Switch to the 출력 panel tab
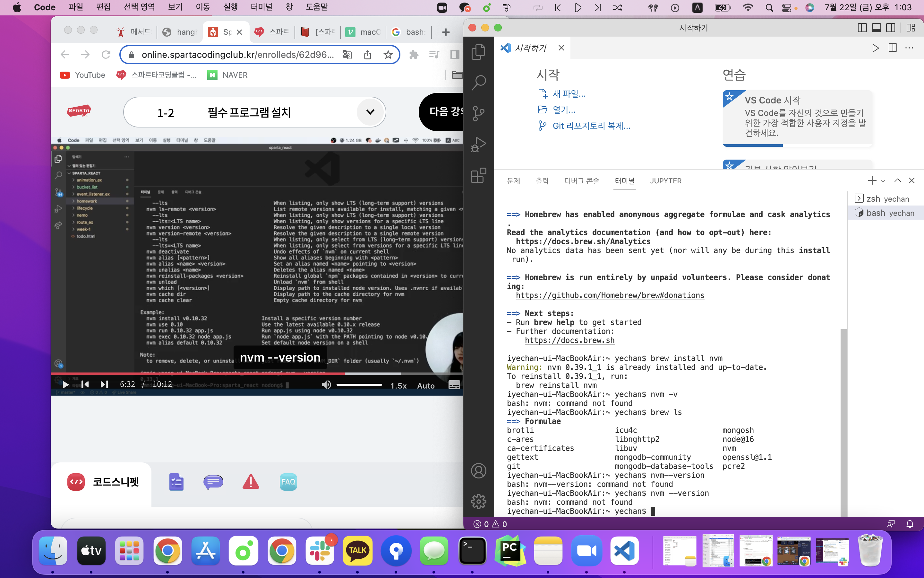Viewport: 924px width, 578px height. 542,181
